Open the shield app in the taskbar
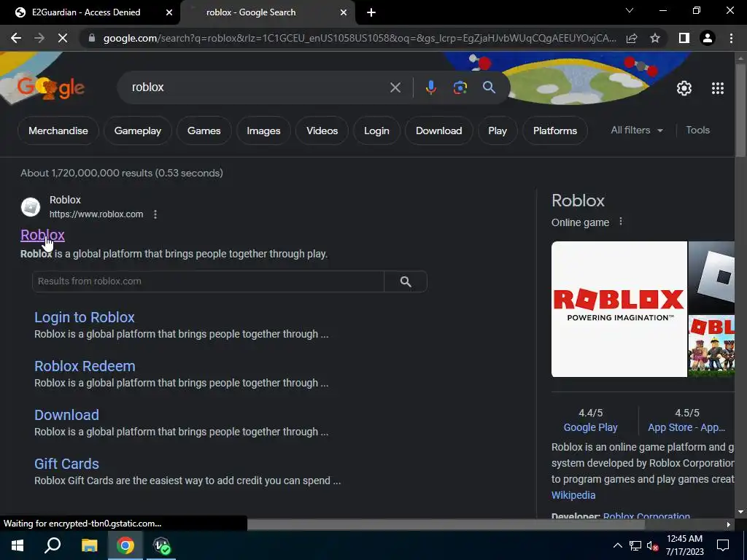This screenshot has height=560, width=747. 161,545
